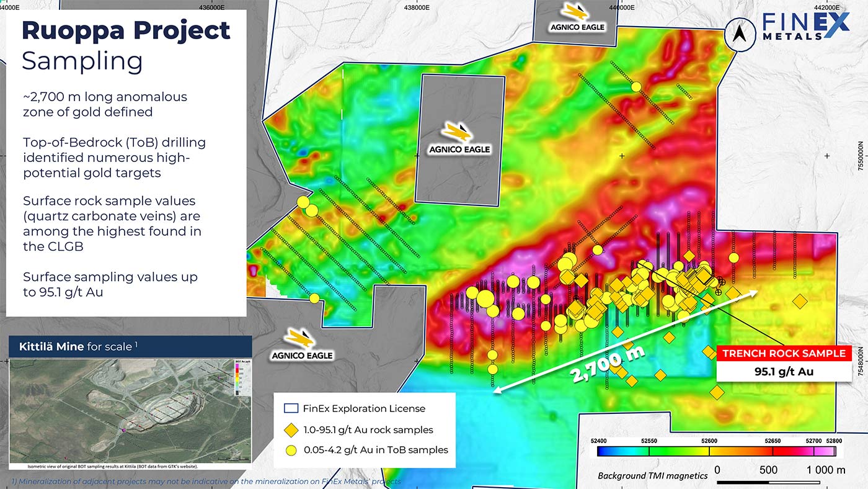Click the lone yellow circle on northern drill lines

(x=635, y=87)
